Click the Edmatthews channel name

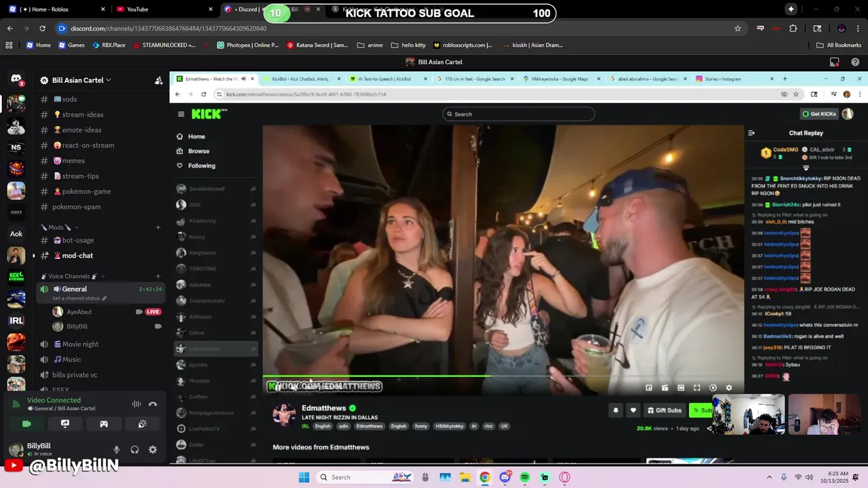(324, 408)
